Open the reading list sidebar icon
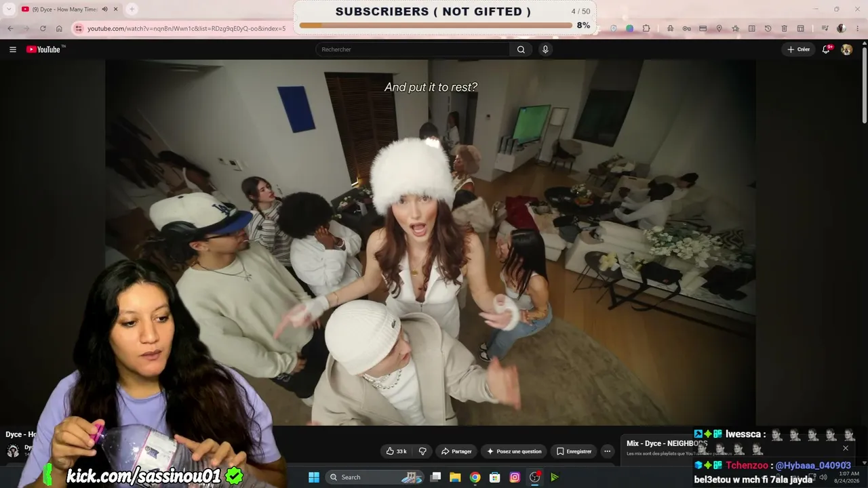 coord(751,28)
